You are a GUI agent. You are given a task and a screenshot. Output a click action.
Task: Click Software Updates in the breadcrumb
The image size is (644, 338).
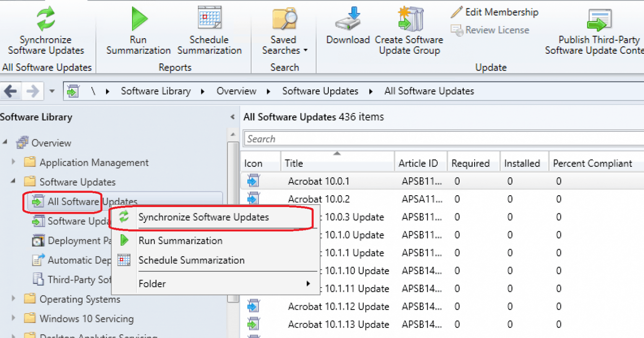point(320,91)
